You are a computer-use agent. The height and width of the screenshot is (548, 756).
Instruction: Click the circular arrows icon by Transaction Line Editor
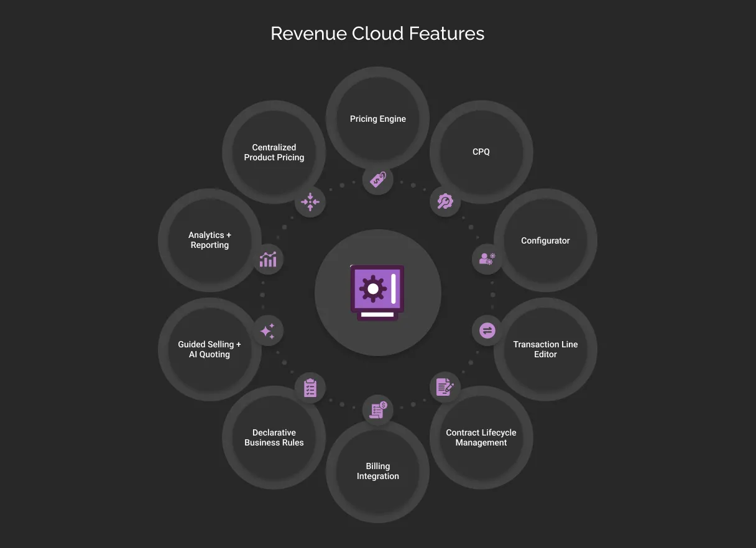[486, 329]
